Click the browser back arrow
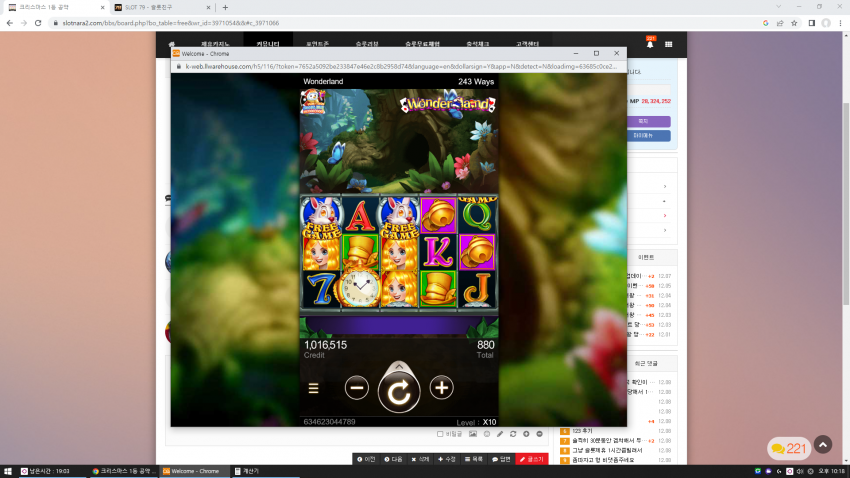The width and height of the screenshot is (850, 478). click(10, 23)
